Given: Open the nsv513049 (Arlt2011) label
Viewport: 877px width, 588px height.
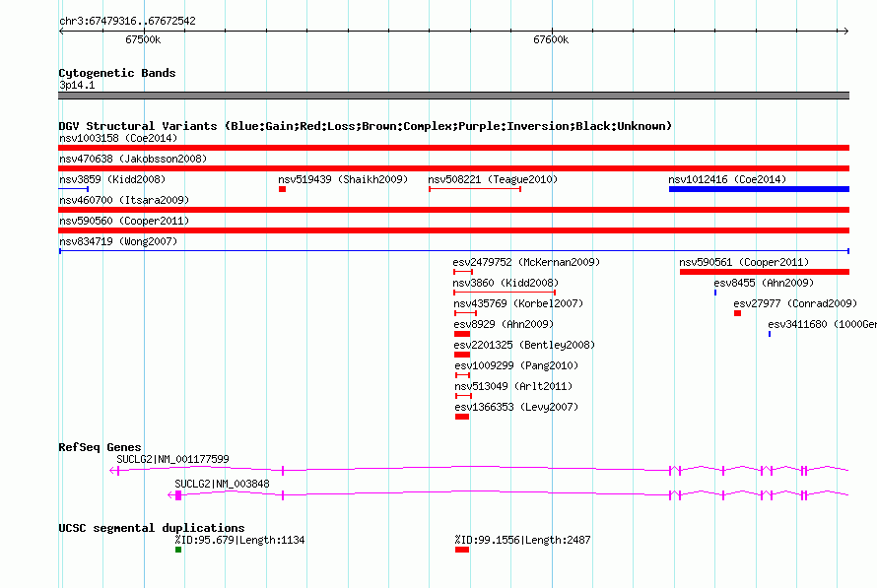Looking at the screenshot, I should click(x=513, y=386).
